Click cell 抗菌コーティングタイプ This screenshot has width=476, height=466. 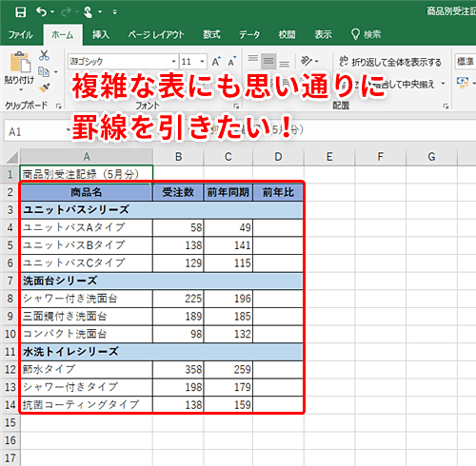(x=87, y=405)
